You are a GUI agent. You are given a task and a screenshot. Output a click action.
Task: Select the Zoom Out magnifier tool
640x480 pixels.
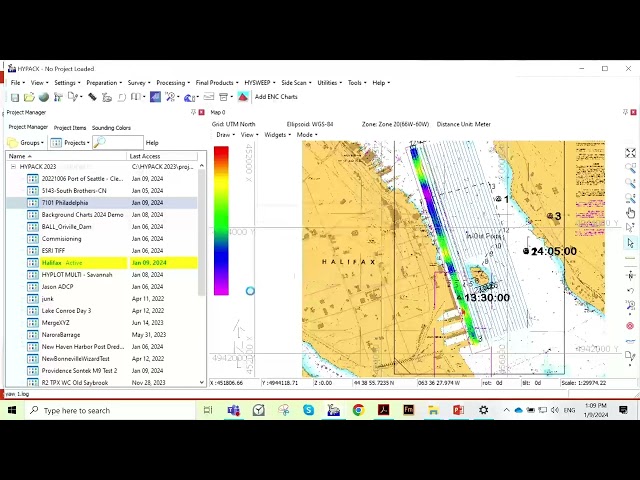pyautogui.click(x=631, y=198)
